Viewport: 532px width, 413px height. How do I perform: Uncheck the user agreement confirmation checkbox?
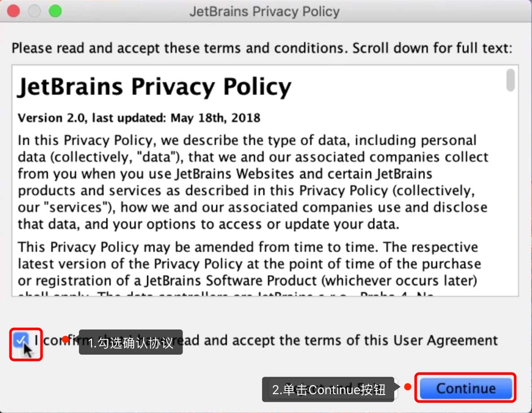pyautogui.click(x=20, y=340)
